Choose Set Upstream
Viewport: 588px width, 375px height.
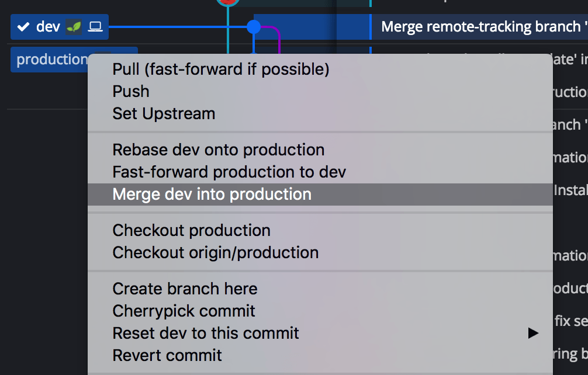(x=164, y=113)
